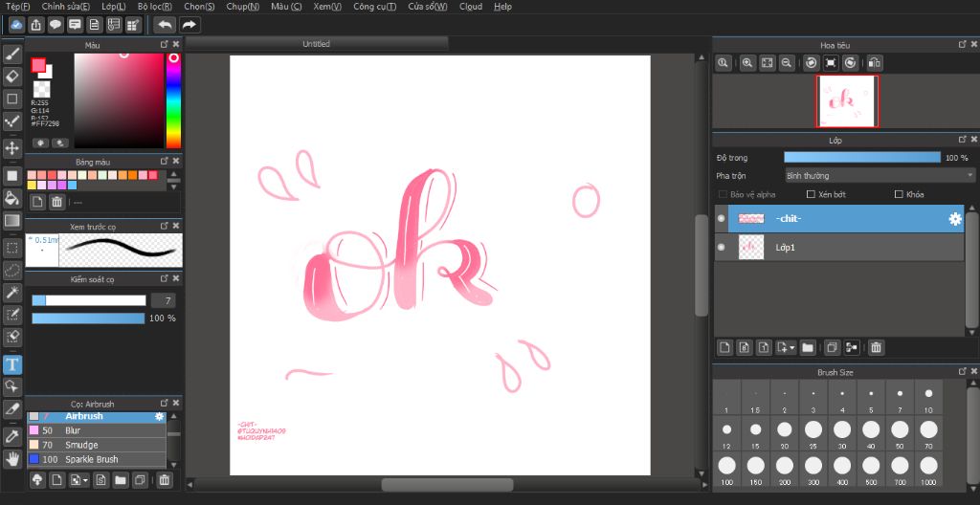Toggle the Bảo vệ alpha checkbox
980x505 pixels.
tap(724, 194)
